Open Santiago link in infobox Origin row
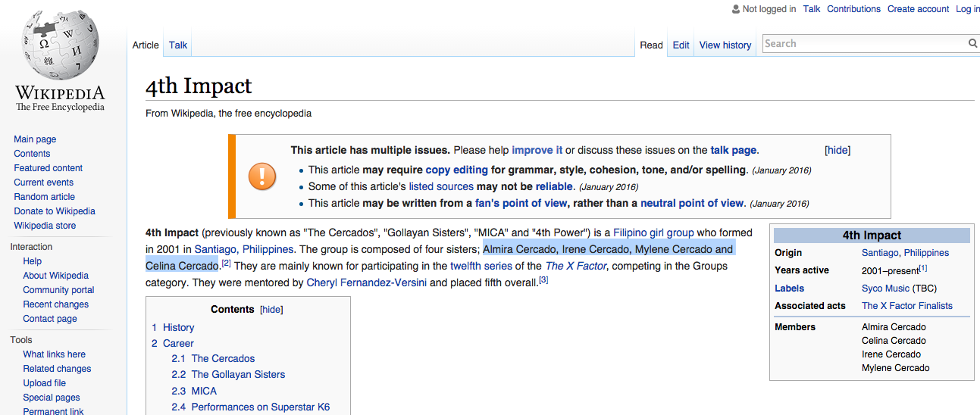 (x=880, y=253)
